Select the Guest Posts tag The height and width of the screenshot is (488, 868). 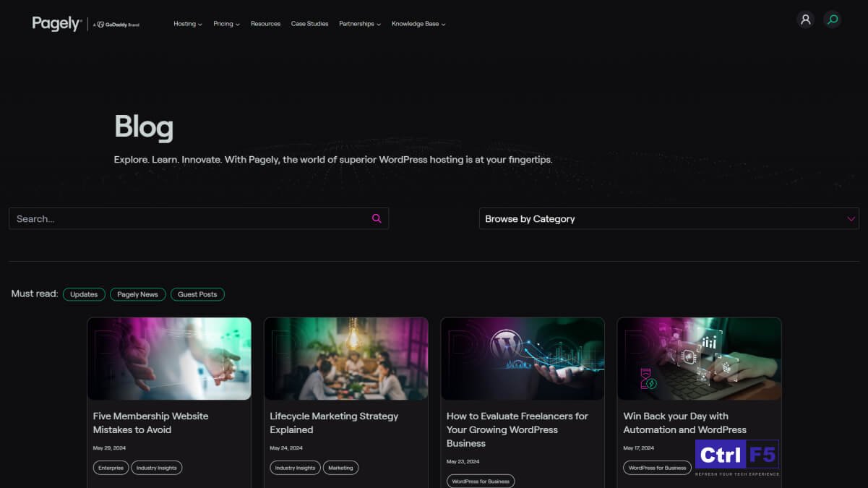[x=197, y=294]
